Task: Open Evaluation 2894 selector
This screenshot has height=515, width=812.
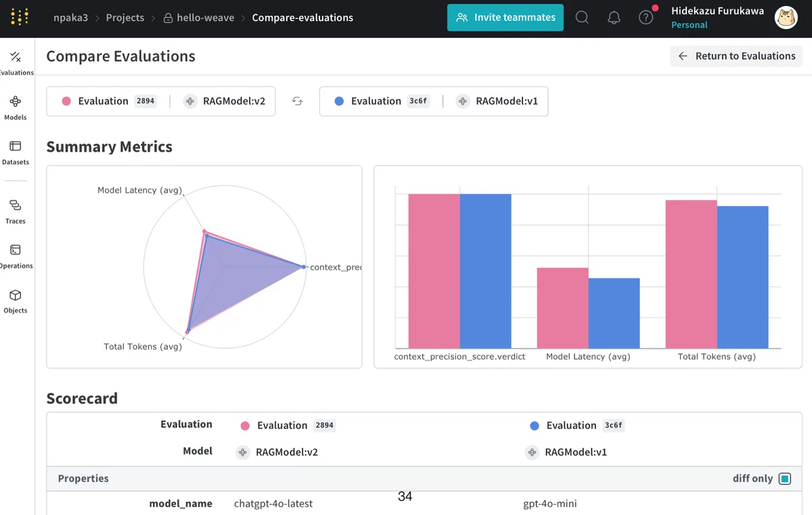Action: [109, 101]
